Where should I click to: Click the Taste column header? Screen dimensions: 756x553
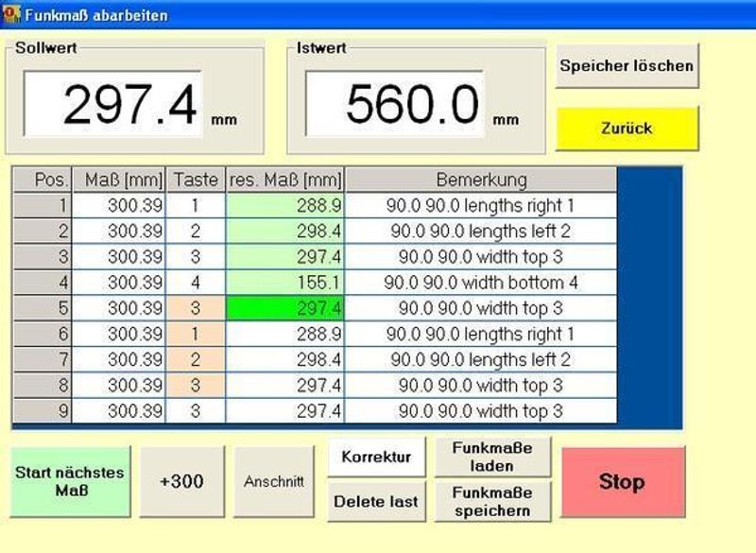click(198, 179)
